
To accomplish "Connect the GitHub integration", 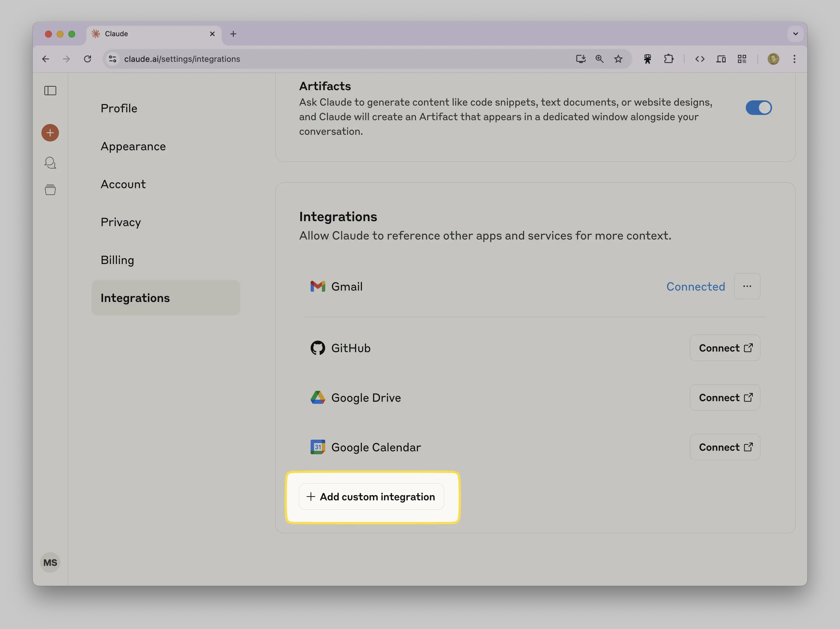I will click(724, 348).
